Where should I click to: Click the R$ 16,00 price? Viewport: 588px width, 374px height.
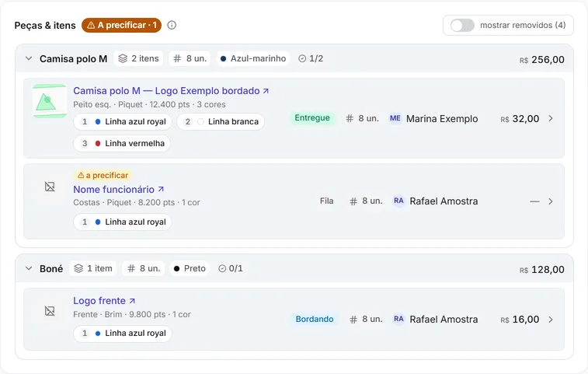(x=520, y=320)
